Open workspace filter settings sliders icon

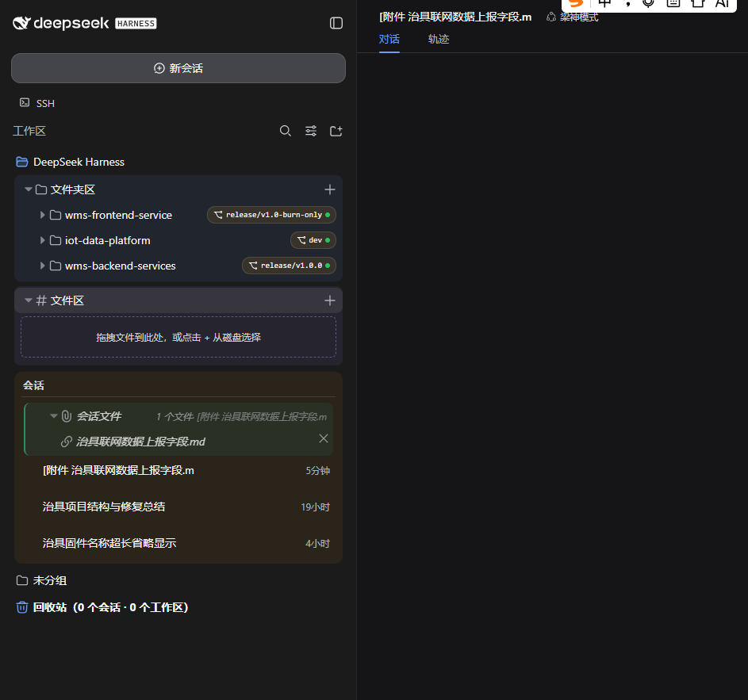point(311,131)
